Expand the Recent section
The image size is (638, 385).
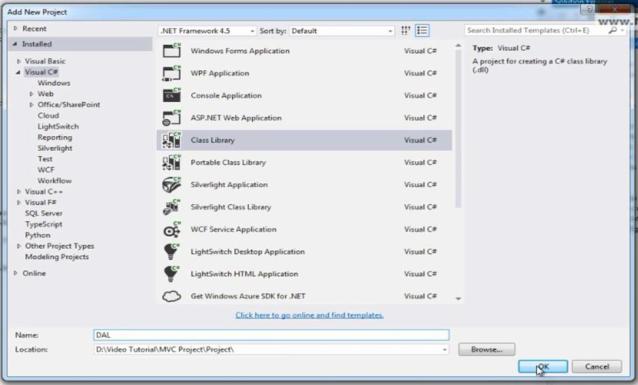(15, 28)
